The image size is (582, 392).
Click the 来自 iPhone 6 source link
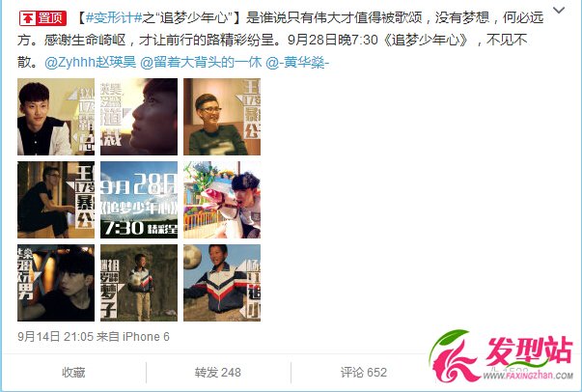(x=133, y=337)
